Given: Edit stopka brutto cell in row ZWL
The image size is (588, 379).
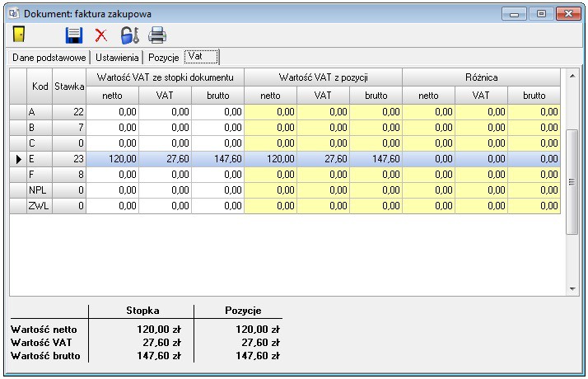Looking at the screenshot, I should 218,206.
